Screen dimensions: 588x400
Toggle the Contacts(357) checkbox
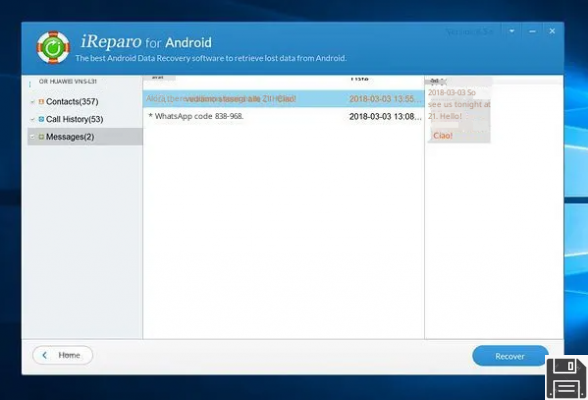(x=33, y=102)
